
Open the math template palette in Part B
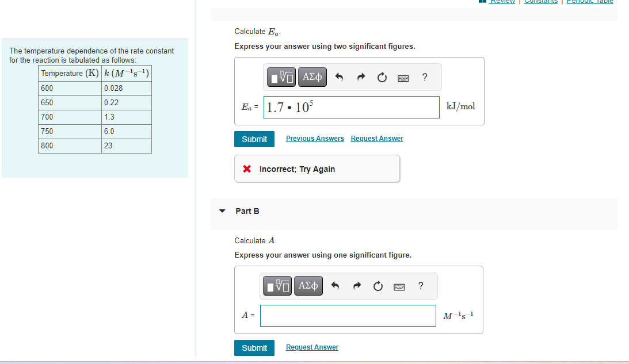pos(277,286)
